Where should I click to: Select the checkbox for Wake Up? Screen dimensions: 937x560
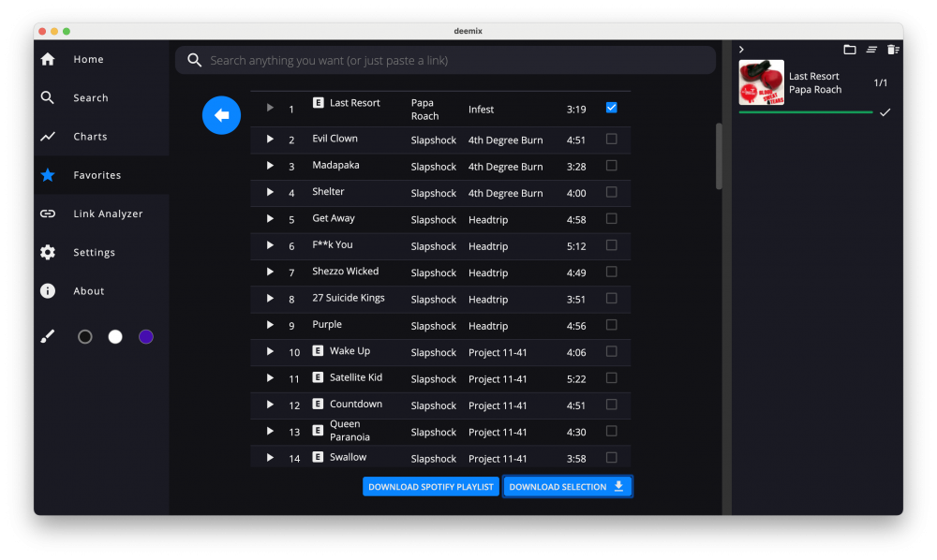pyautogui.click(x=612, y=351)
